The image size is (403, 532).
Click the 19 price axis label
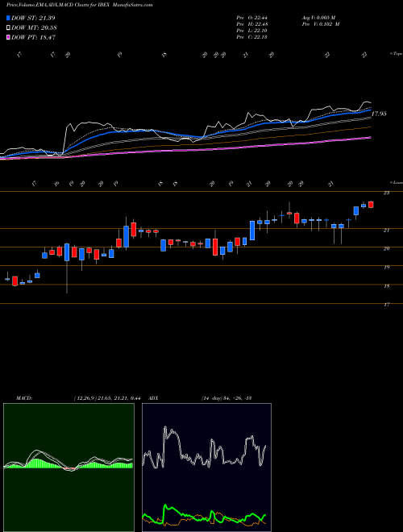(x=386, y=268)
